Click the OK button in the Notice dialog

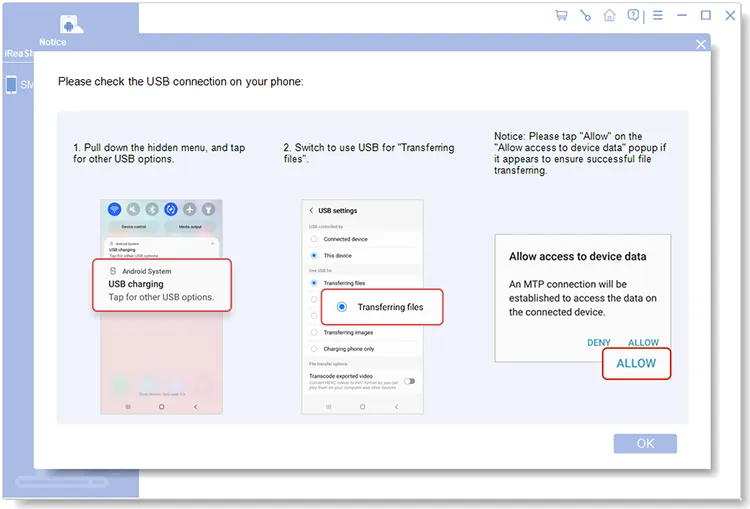click(645, 443)
